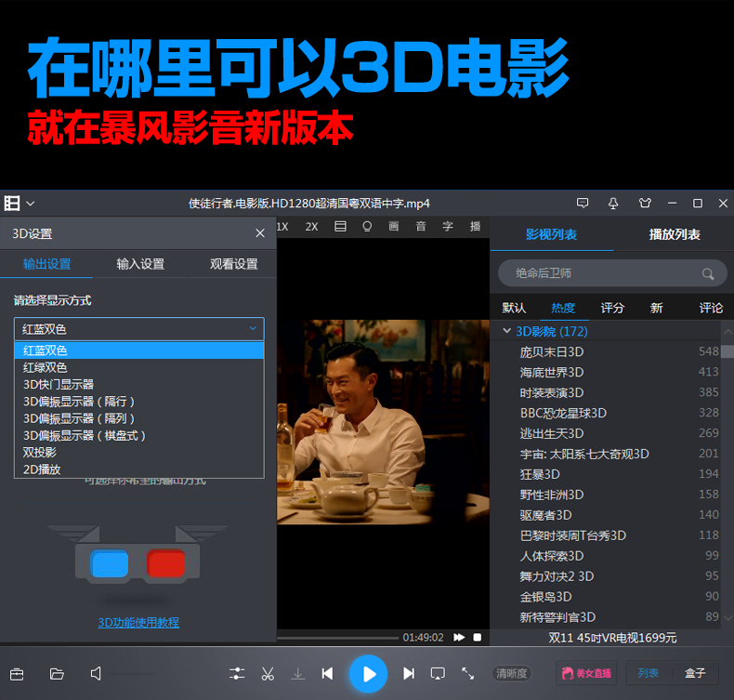Sort the list by 默认
The image size is (734, 700).
point(514,308)
